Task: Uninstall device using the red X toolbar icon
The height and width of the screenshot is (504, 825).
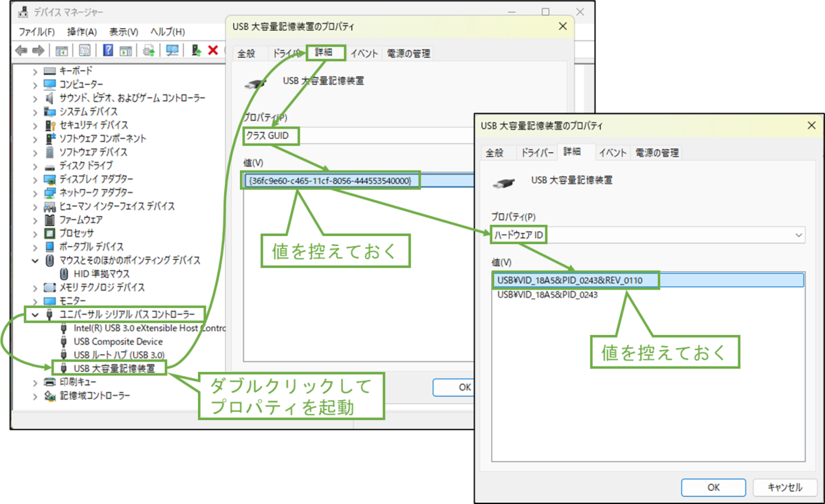Action: tap(212, 50)
